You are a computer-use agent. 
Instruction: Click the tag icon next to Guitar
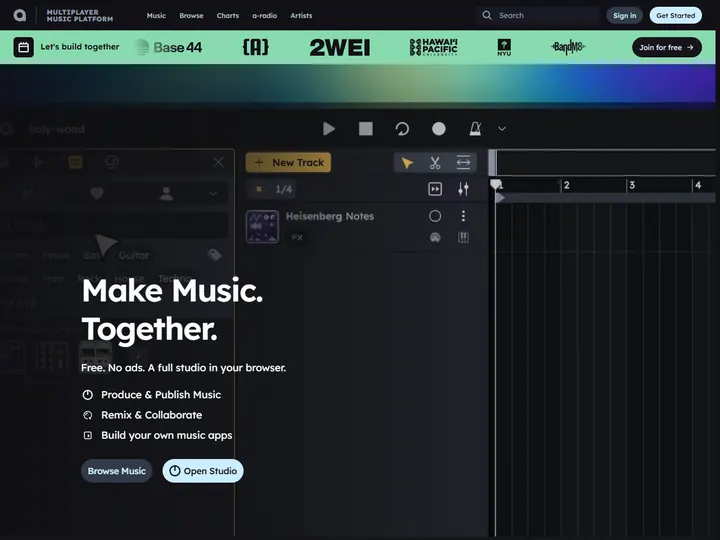point(214,254)
